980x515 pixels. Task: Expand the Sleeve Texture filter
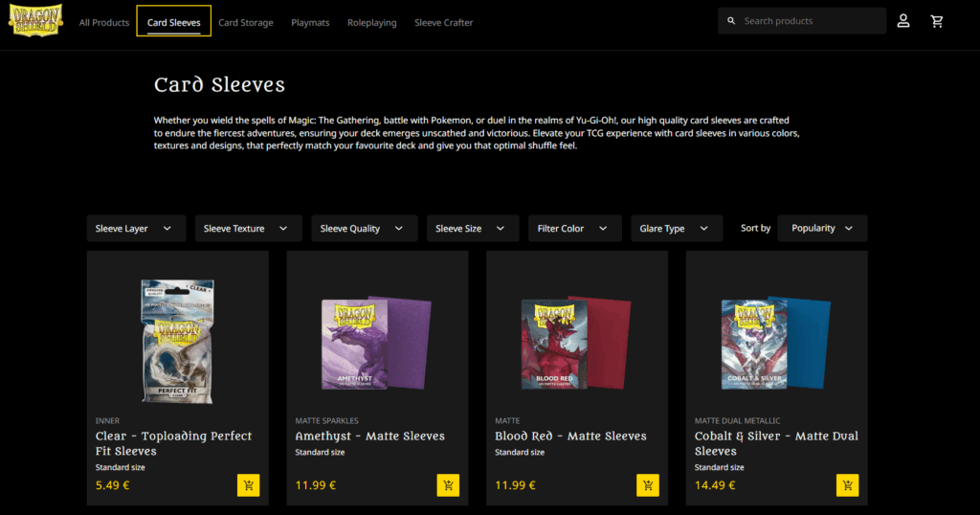coord(248,228)
